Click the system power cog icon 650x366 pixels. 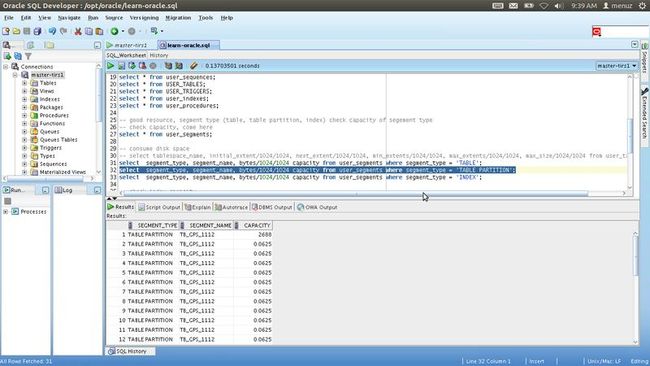pos(642,6)
